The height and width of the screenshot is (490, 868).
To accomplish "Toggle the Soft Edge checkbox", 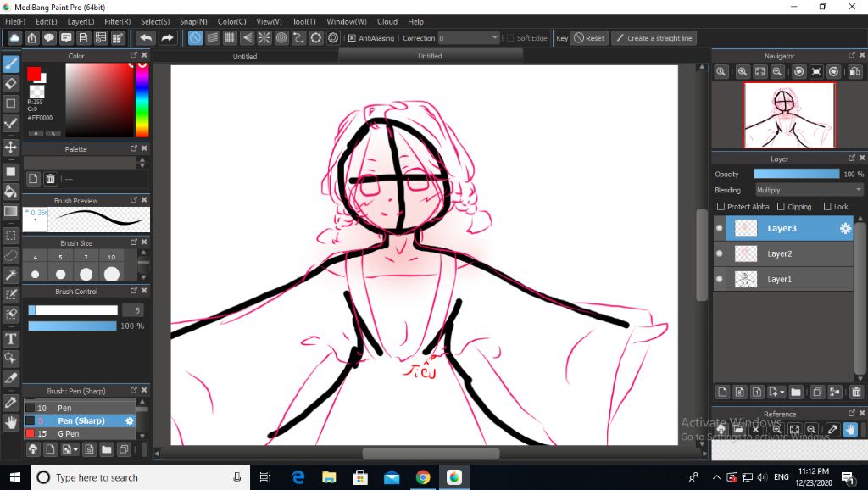I will click(x=509, y=38).
